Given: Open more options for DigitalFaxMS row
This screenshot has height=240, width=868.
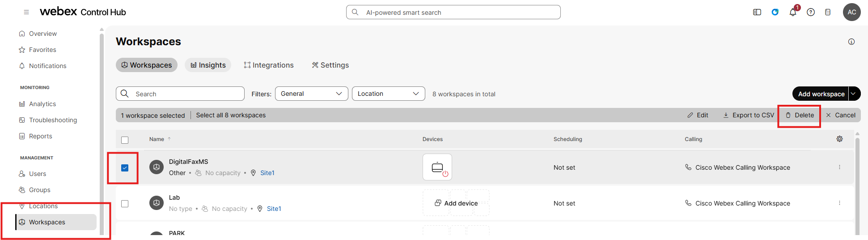Looking at the screenshot, I should coord(839,167).
